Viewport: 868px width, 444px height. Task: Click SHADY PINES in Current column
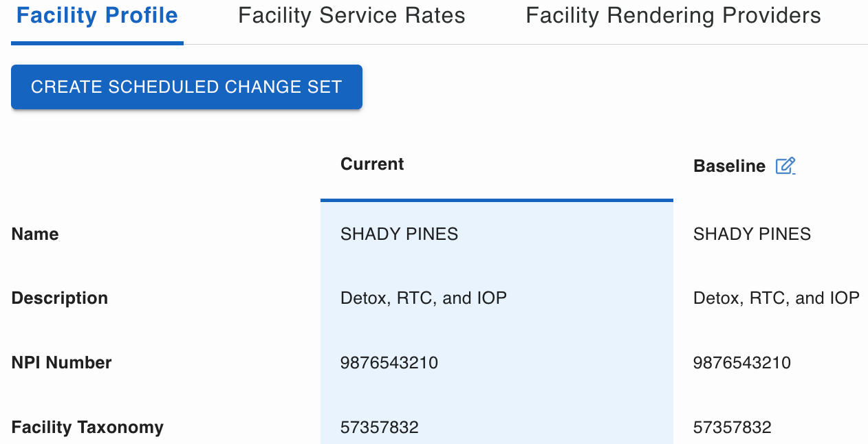[399, 234]
